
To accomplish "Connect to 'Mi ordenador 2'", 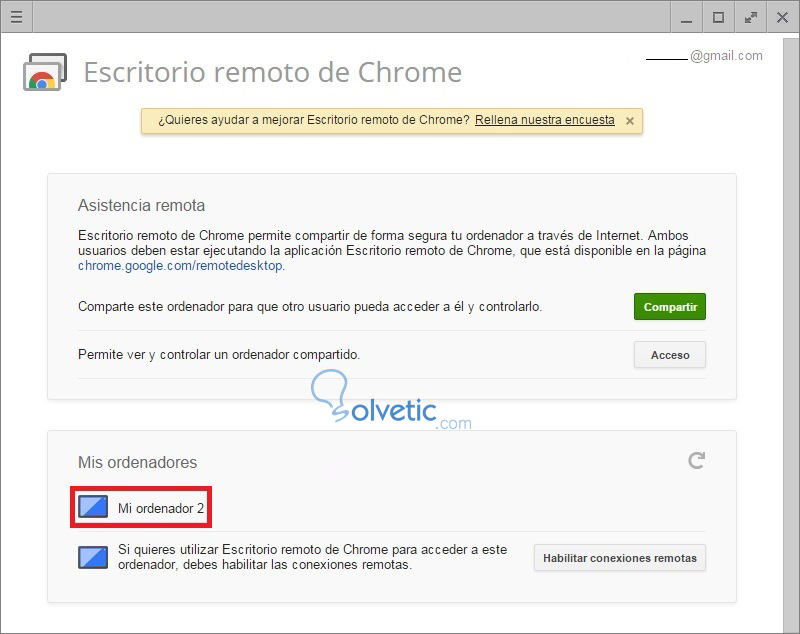I will click(161, 509).
